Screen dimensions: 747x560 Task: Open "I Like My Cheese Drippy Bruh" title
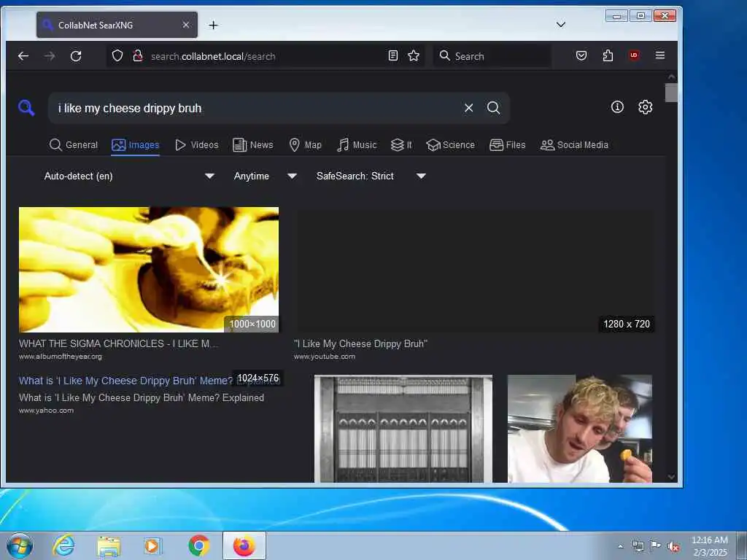coord(360,344)
